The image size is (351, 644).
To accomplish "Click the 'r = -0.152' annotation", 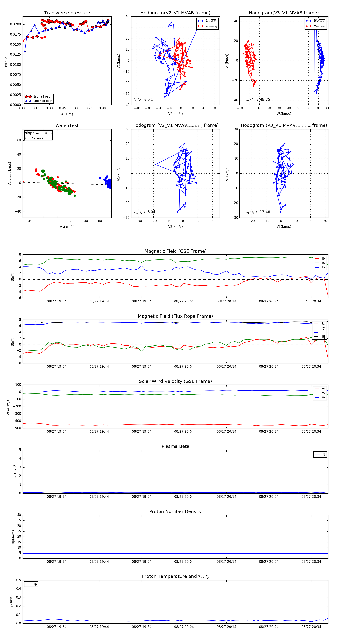I will click(x=35, y=137).
